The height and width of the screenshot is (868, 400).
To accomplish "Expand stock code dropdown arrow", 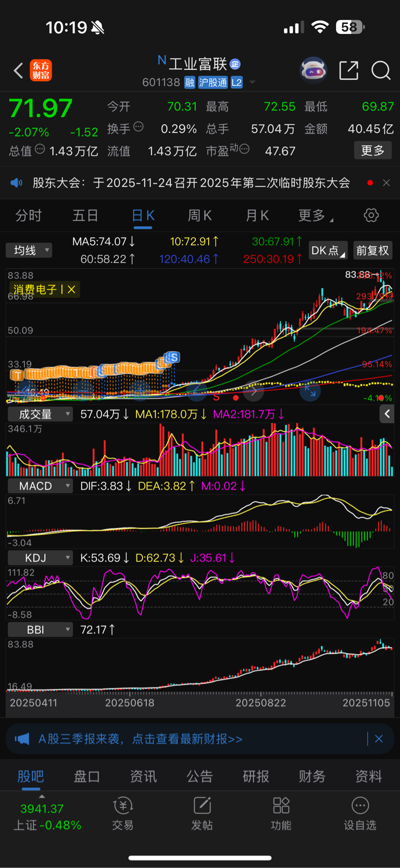I will click(x=253, y=82).
